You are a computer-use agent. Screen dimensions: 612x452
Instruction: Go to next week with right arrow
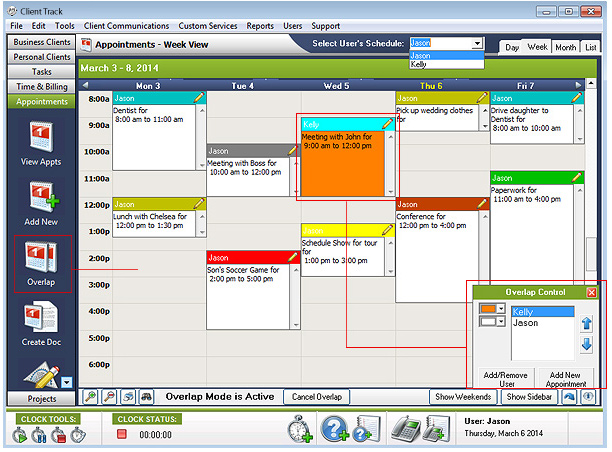click(x=578, y=85)
